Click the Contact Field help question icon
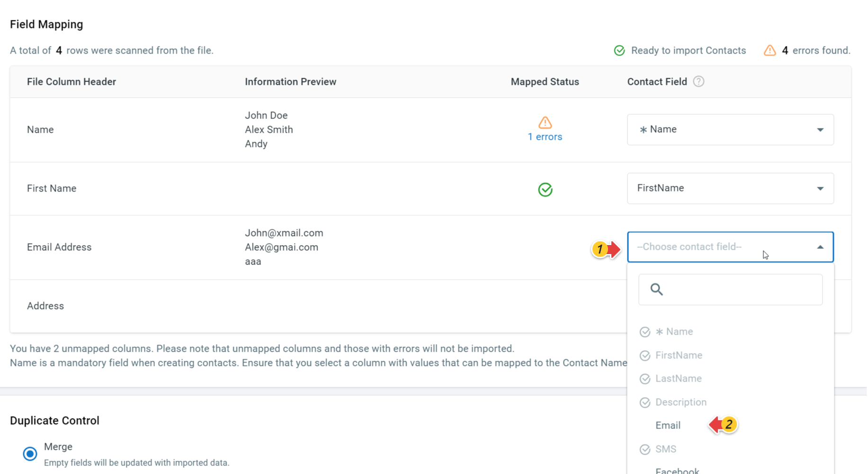Image resolution: width=868 pixels, height=474 pixels. point(698,82)
